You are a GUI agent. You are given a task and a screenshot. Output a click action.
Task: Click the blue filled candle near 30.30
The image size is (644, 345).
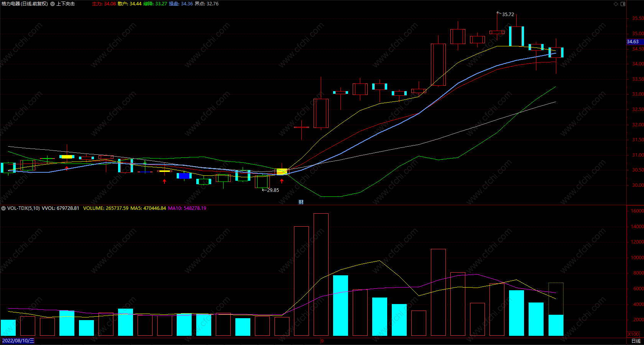tap(184, 176)
